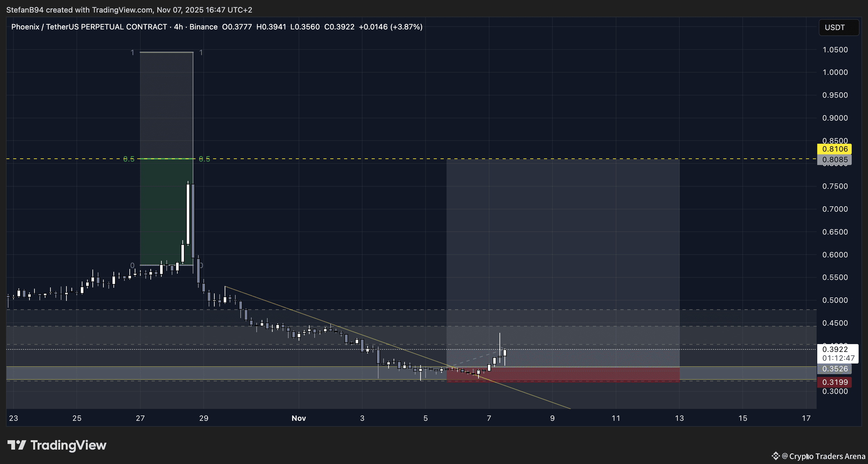The width and height of the screenshot is (868, 464).
Task: Click the 0.6000 price axis label
Action: [835, 255]
